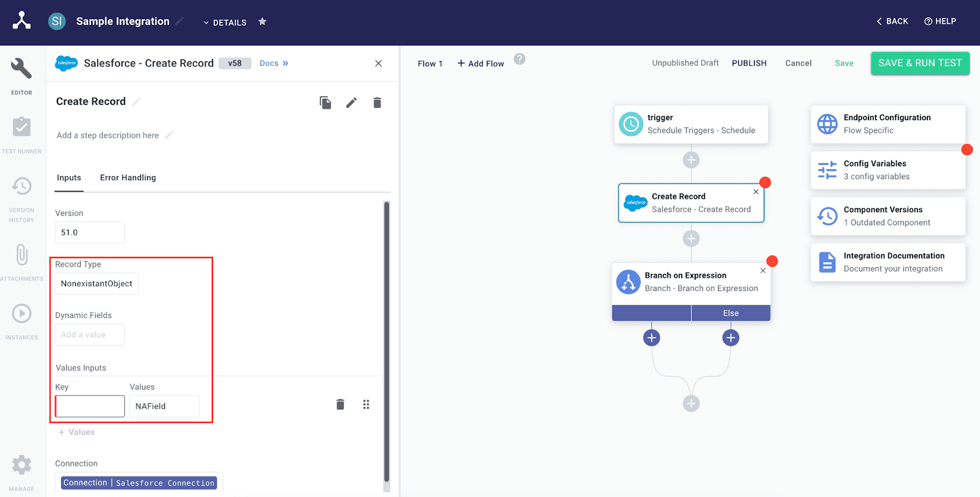Select the Inputs tab
The image size is (980, 497).
tap(69, 178)
